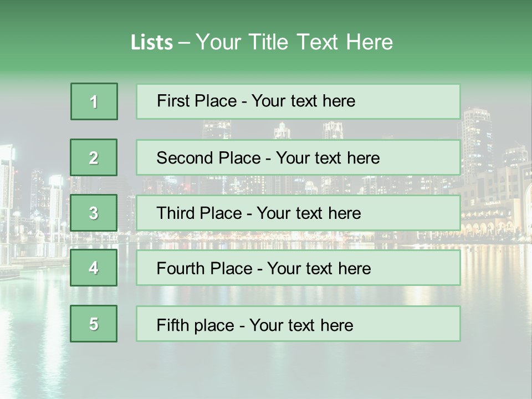
Task: Select the number 2 box
Action: tap(94, 157)
